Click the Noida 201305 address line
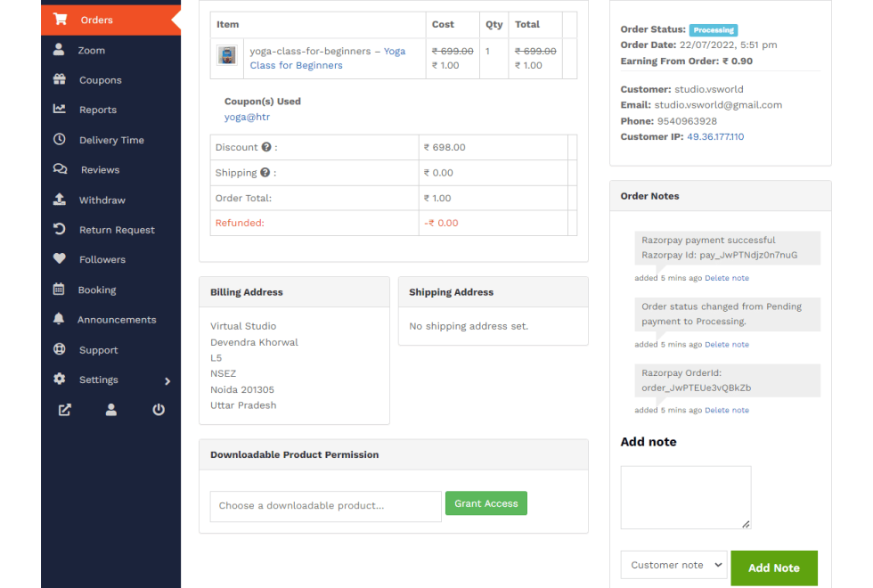Screen dimensions: 873x588 pyautogui.click(x=242, y=389)
